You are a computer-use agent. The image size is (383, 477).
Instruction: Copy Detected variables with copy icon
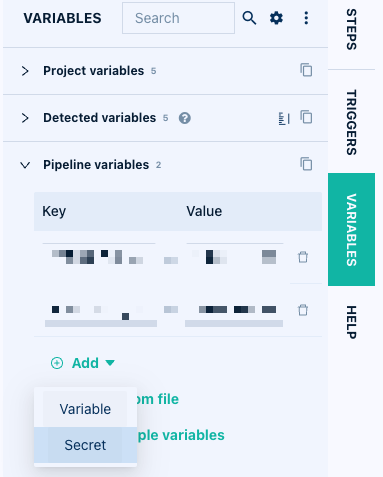pyautogui.click(x=306, y=117)
